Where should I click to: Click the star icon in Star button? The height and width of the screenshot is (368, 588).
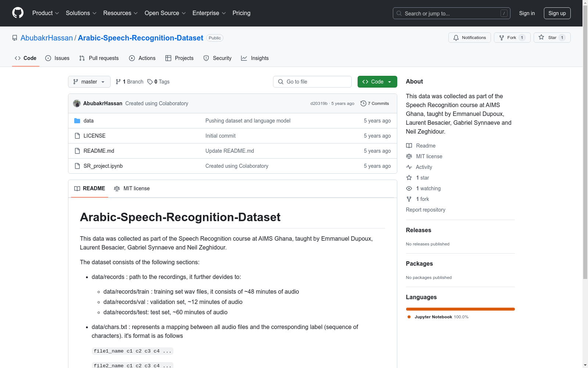pyautogui.click(x=541, y=37)
